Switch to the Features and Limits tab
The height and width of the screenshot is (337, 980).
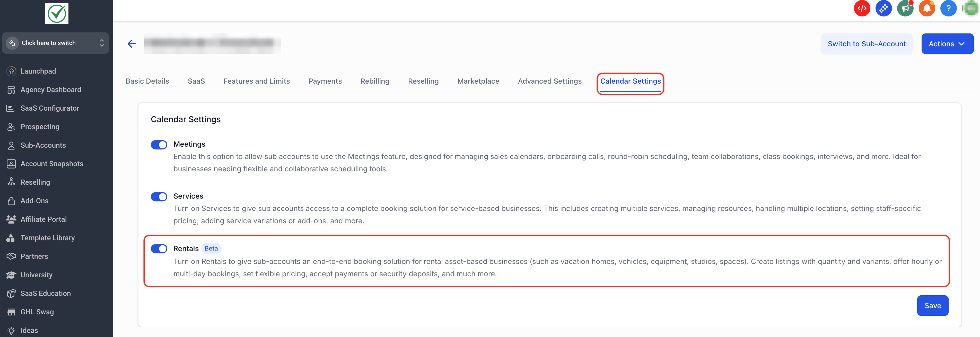[x=256, y=81]
